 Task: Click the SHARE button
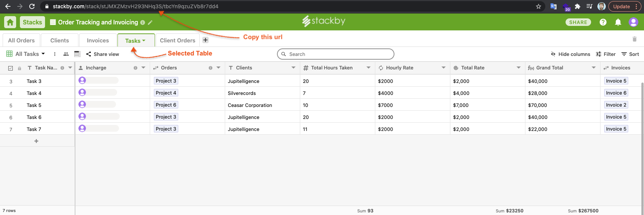click(578, 22)
